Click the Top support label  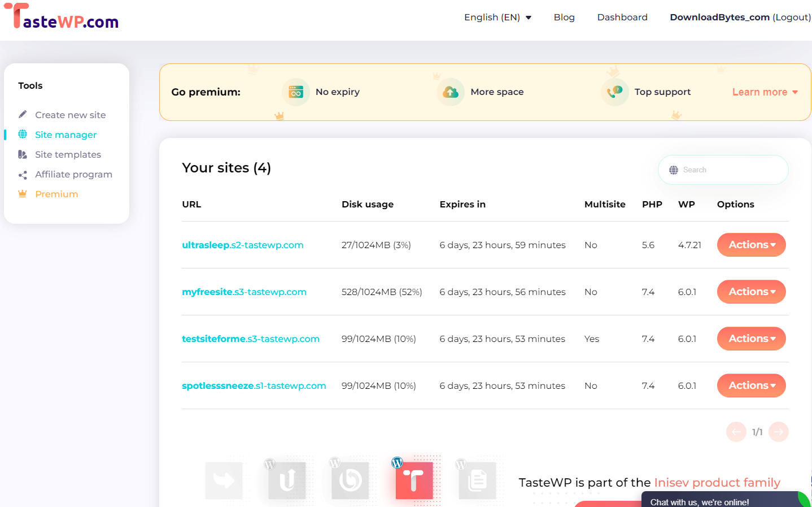point(662,92)
